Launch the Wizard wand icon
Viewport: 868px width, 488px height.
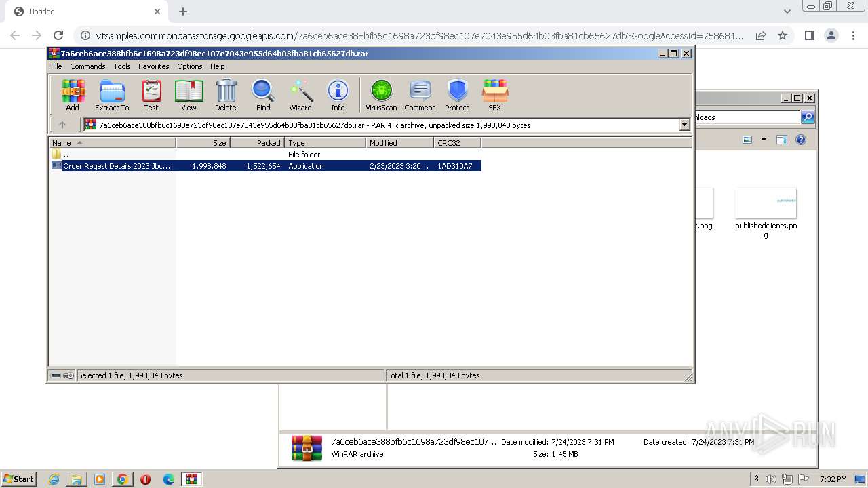[x=300, y=95]
